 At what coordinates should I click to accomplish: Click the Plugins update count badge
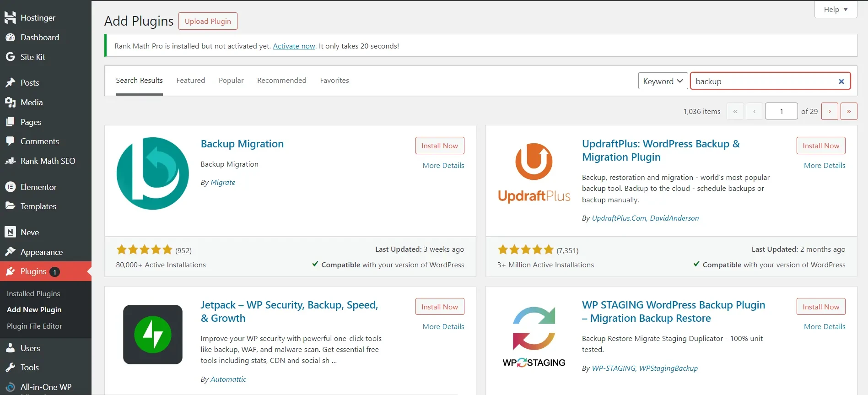pos(54,272)
